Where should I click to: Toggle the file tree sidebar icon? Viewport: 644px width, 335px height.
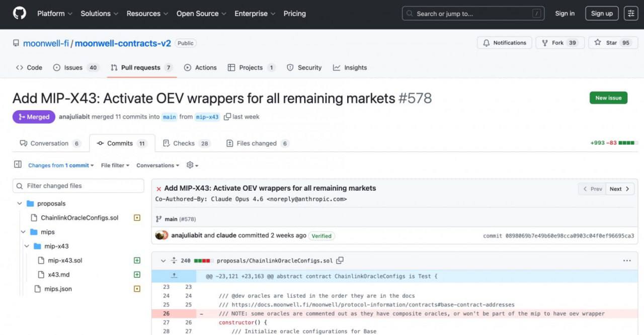[18, 164]
